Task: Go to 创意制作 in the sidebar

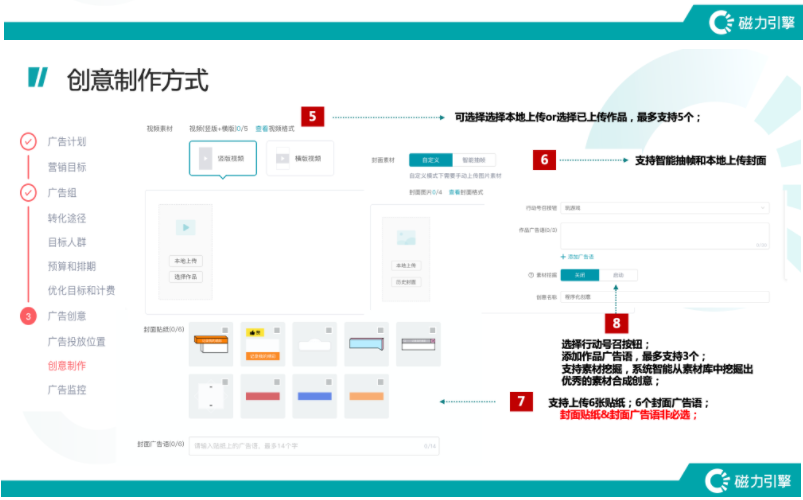Action: [x=67, y=366]
